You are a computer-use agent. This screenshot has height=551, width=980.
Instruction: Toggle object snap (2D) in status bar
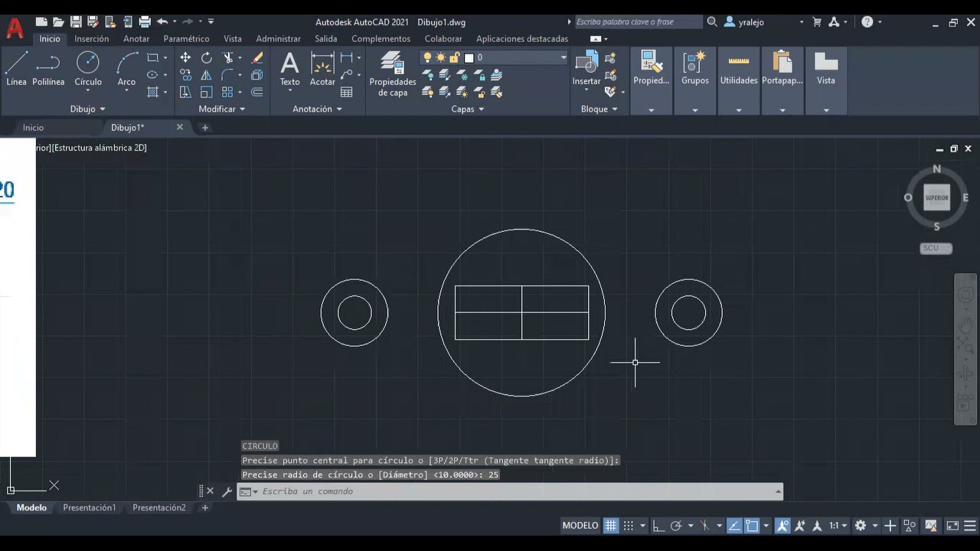[x=752, y=526]
